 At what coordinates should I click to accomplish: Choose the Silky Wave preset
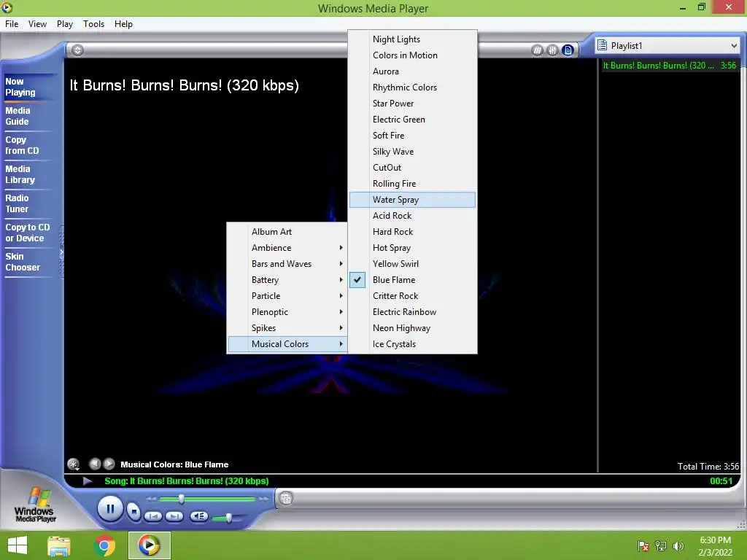(x=413, y=152)
